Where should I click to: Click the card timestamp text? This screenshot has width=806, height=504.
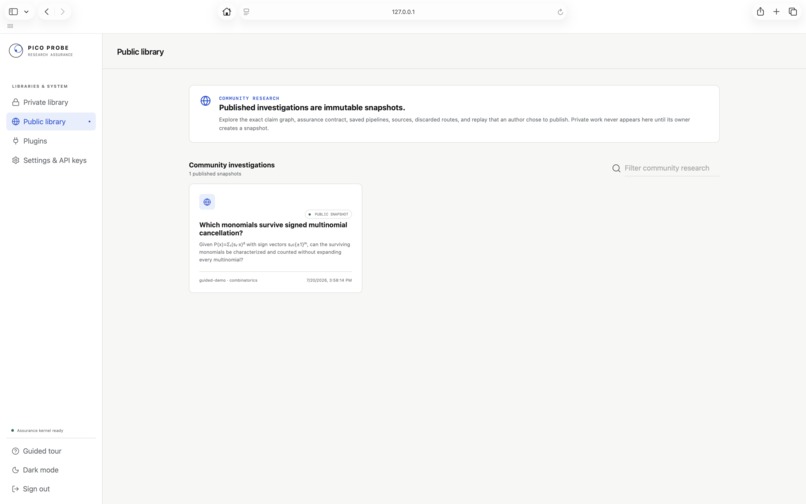(329, 280)
